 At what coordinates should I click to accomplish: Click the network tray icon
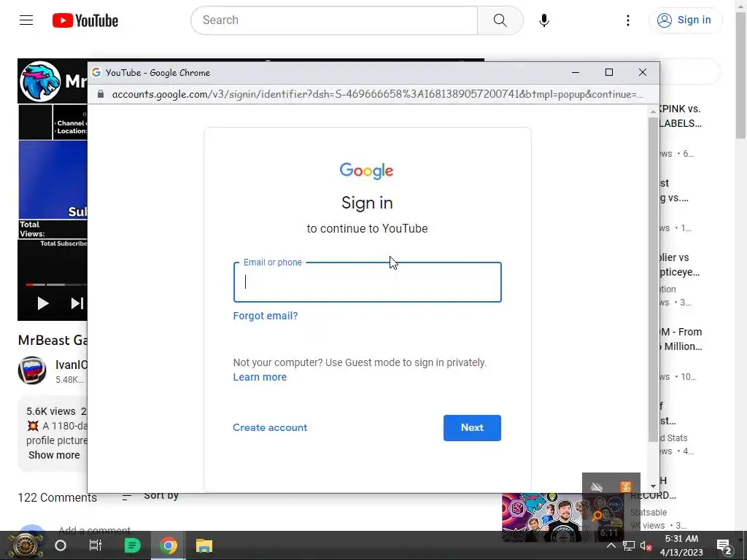[629, 545]
